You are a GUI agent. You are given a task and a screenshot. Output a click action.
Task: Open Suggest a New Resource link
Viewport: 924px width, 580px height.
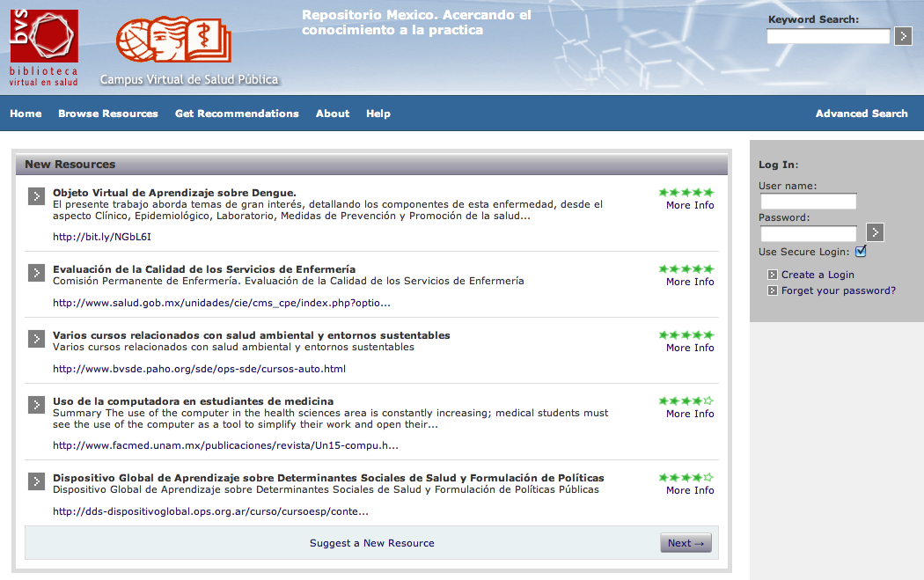[371, 543]
